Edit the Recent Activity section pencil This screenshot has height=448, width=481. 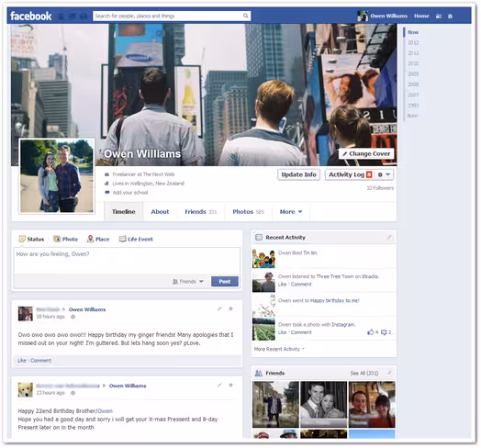tap(389, 237)
